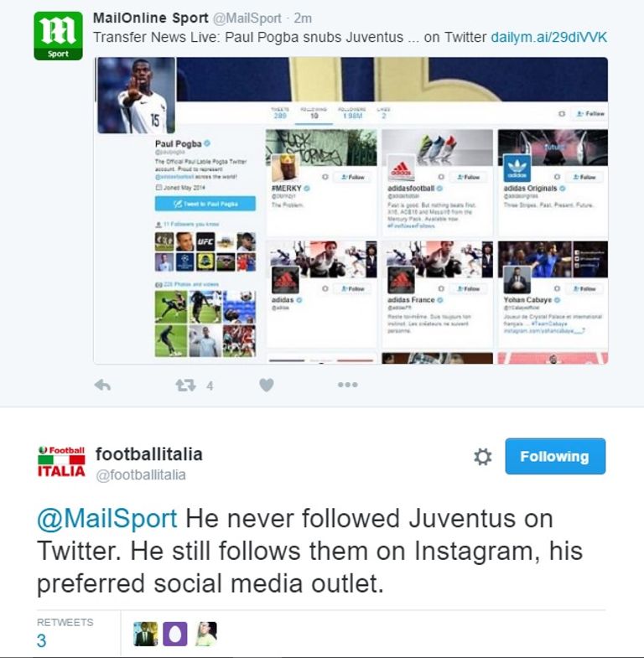This screenshot has height=658, width=644.
Task: Click the Football Italia profile logo
Action: [61, 462]
